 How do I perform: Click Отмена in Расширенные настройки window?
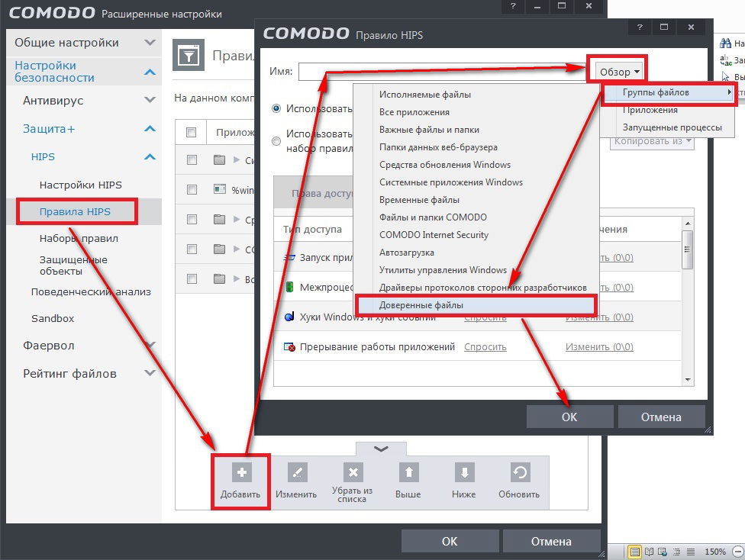tap(551, 541)
